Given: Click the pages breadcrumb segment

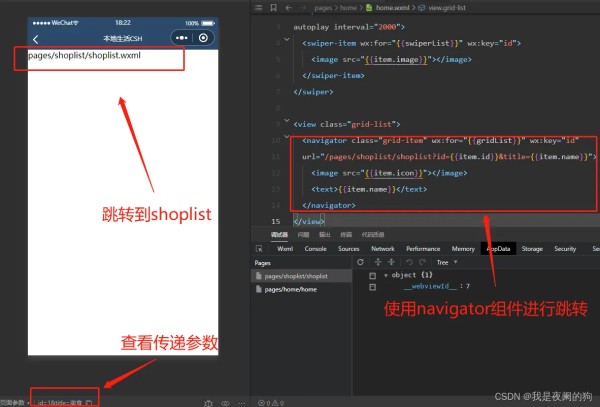Looking at the screenshot, I should [x=323, y=8].
